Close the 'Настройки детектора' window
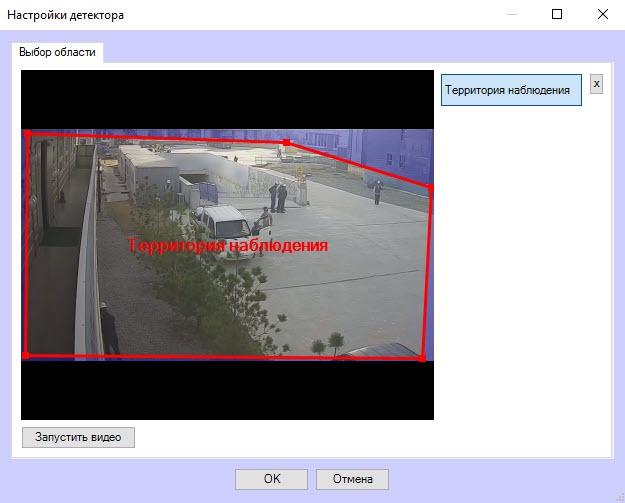 [602, 15]
